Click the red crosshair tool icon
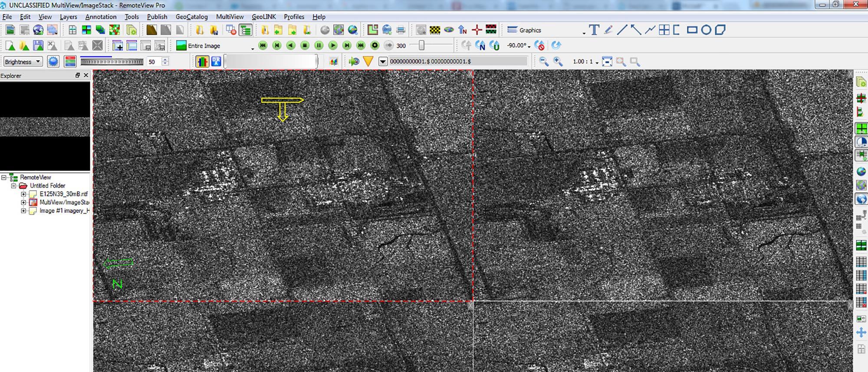The width and height of the screenshot is (868, 372). (x=477, y=30)
